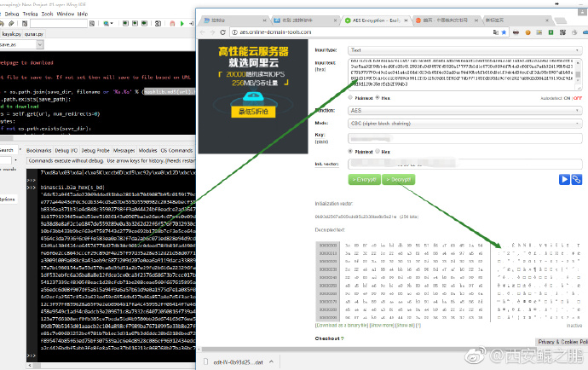Click the Aliyun cloud server ad banner
This screenshot has width=588, height=370.
[x=253, y=96]
